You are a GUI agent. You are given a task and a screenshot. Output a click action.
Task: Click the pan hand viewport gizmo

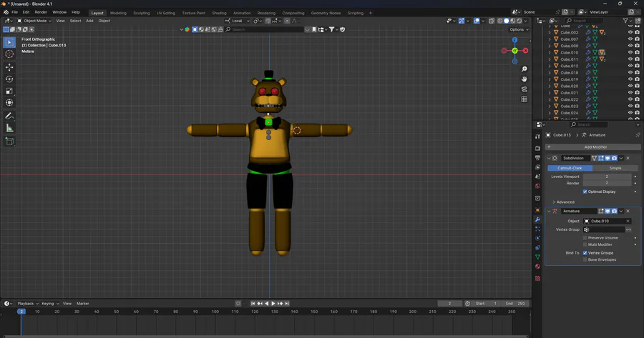click(524, 79)
